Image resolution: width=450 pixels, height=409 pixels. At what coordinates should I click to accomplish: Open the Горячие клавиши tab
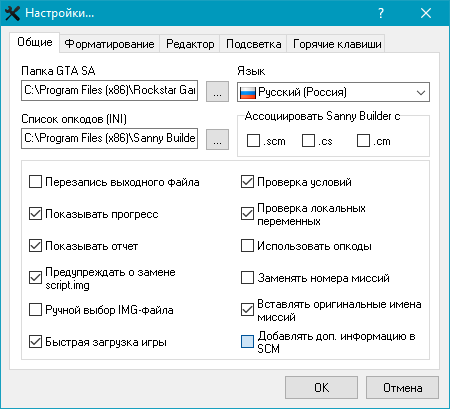click(337, 44)
